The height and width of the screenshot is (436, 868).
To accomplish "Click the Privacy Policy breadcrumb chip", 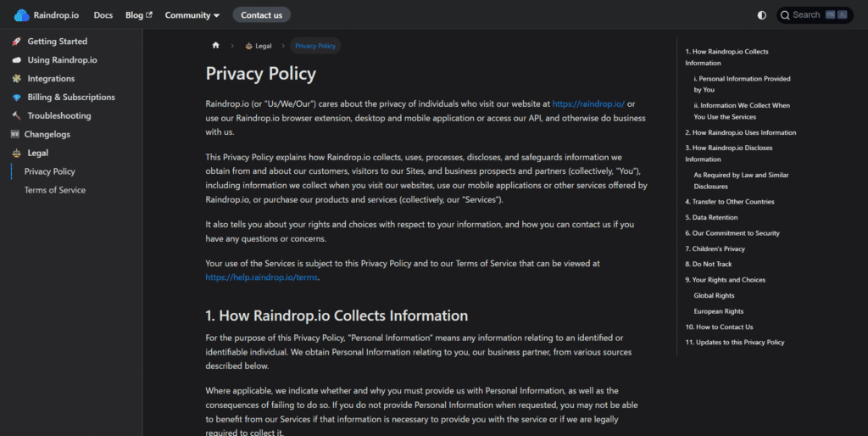I will (315, 46).
